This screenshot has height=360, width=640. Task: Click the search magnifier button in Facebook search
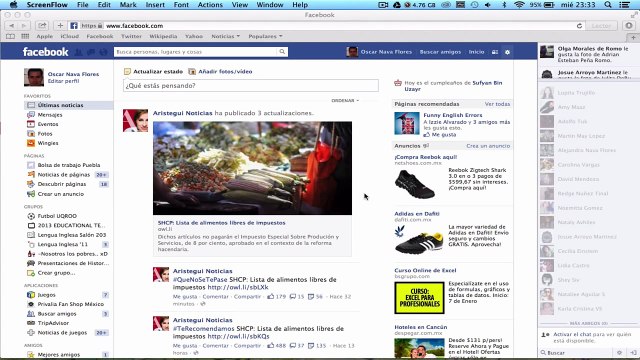click(x=282, y=52)
